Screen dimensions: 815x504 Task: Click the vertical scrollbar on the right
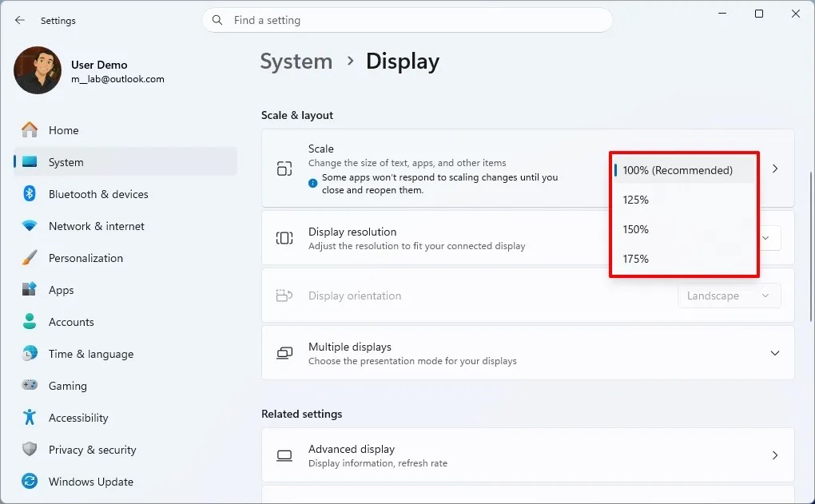click(810, 247)
